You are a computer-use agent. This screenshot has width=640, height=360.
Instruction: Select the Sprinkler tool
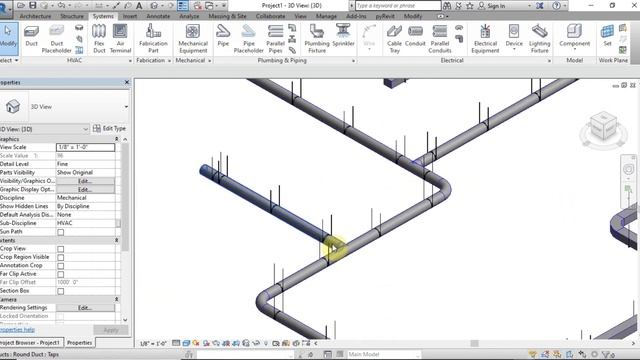point(343,36)
